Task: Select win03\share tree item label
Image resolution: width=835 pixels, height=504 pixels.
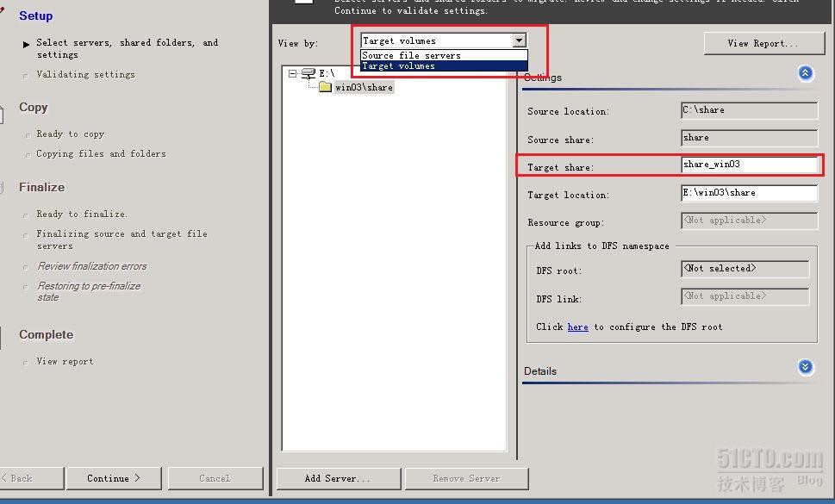Action: point(364,88)
